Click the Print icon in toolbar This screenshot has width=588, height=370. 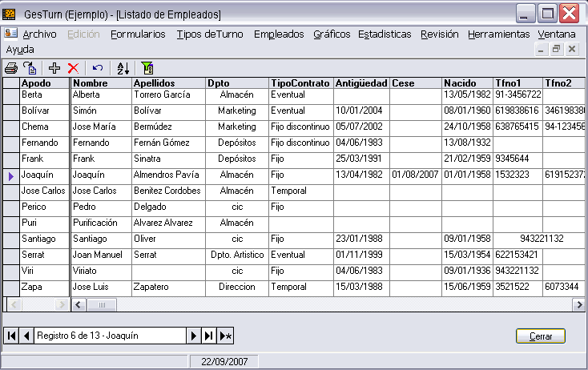pyautogui.click(x=11, y=69)
